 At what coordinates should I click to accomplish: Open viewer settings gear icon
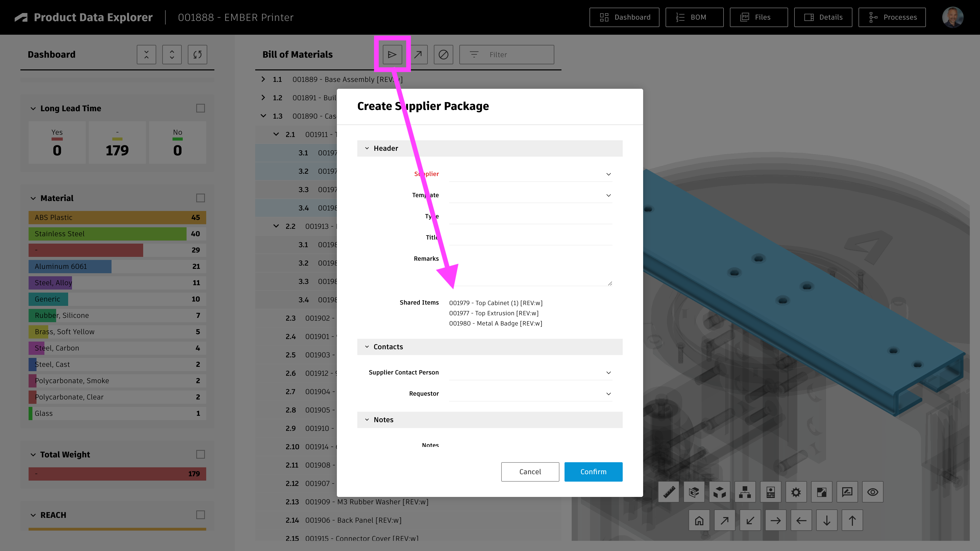tap(796, 492)
